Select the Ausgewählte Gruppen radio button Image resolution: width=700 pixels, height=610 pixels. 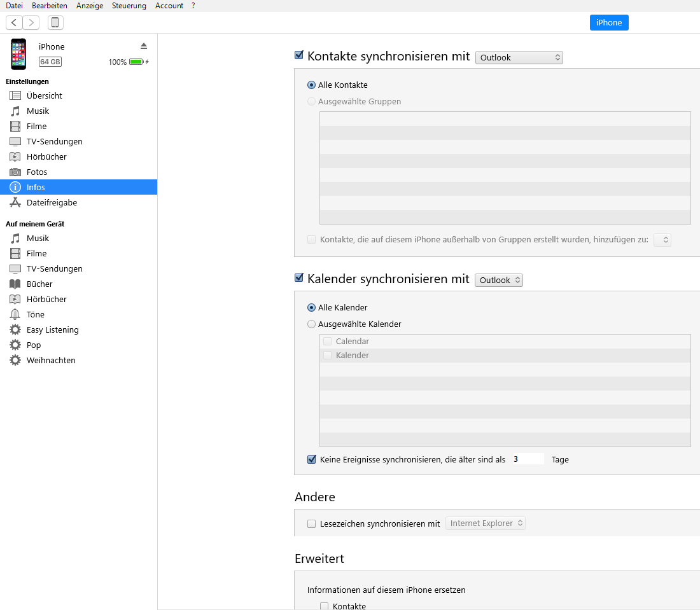pos(312,102)
